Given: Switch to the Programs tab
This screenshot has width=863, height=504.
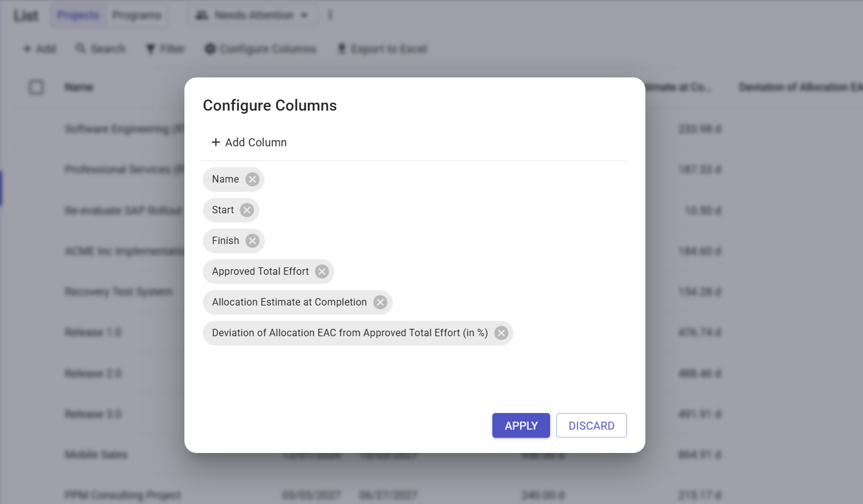Looking at the screenshot, I should point(136,15).
